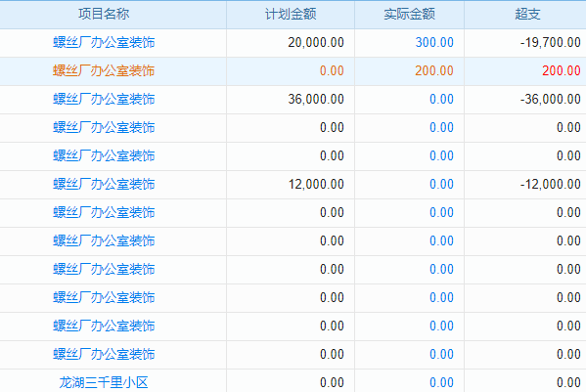This screenshot has width=586, height=392.
Task: Open 螺丝厂办公室装饰 link in the 20,000.00 row
Action: pos(104,43)
